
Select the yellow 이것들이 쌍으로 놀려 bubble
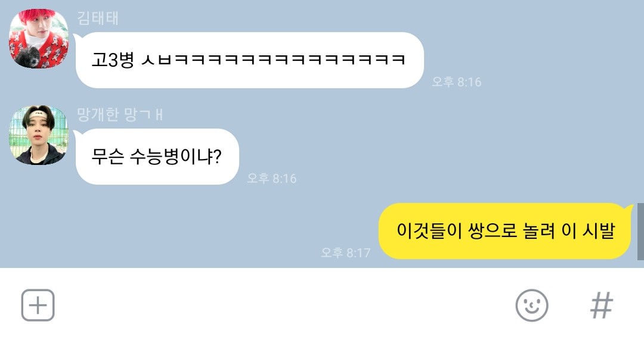[505, 231]
